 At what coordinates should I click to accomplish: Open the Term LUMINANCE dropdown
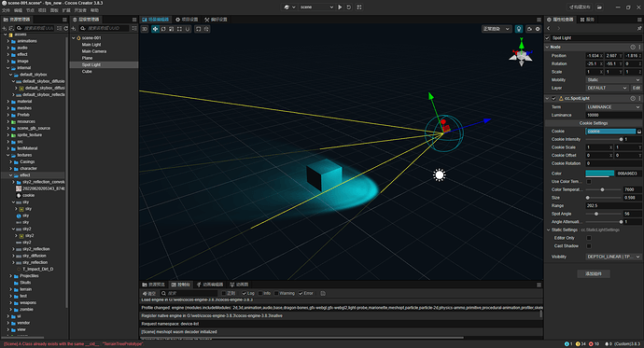coord(613,106)
